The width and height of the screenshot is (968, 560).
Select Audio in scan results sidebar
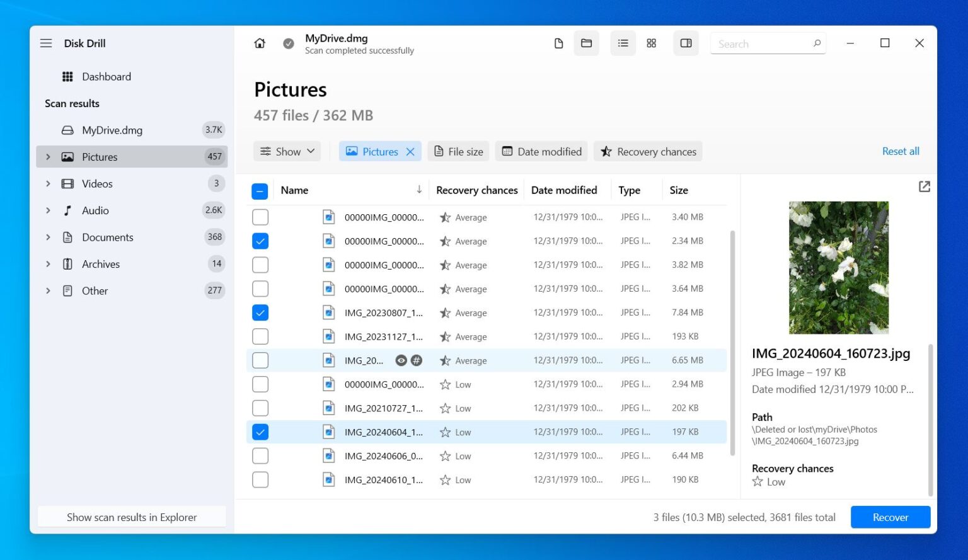[95, 210]
